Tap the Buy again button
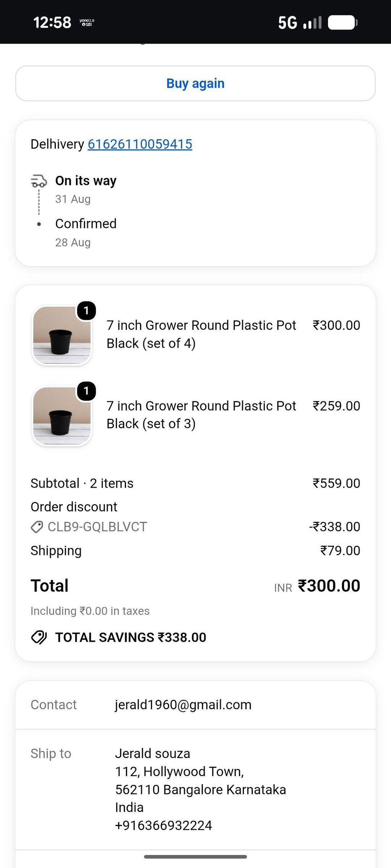 point(195,84)
